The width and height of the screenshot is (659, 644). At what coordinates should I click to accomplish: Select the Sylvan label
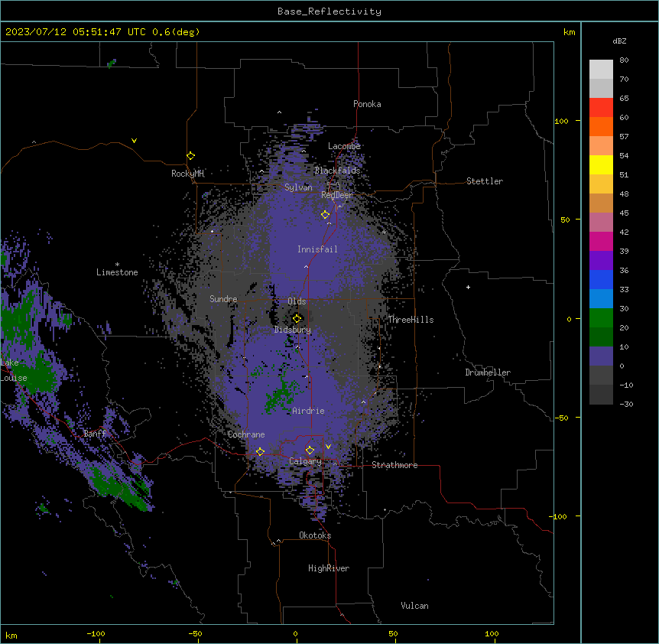(x=298, y=187)
